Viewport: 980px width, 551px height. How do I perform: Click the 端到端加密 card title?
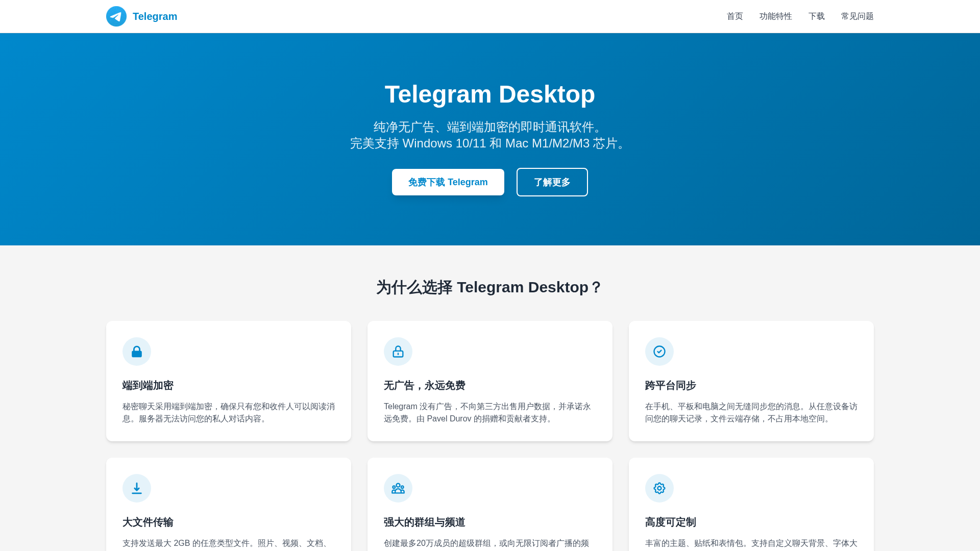point(148,386)
